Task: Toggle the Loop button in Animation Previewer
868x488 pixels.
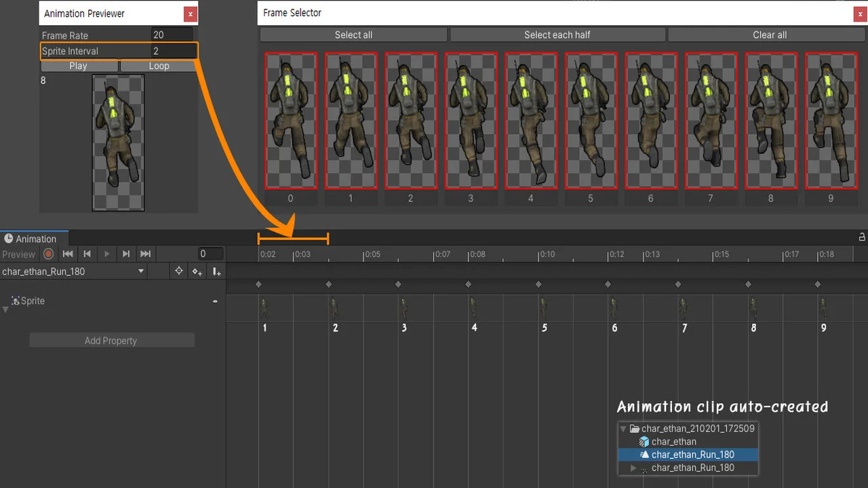Action: pos(159,66)
